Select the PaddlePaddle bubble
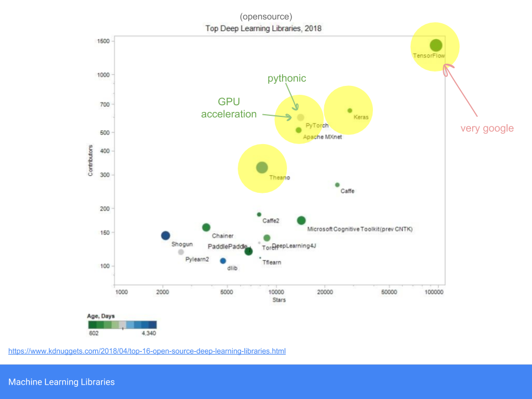Screen dimensions: 532x399 click(248, 251)
